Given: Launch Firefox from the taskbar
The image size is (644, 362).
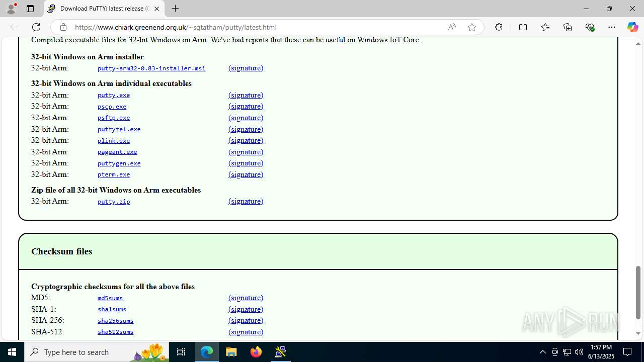Looking at the screenshot, I should [x=256, y=352].
